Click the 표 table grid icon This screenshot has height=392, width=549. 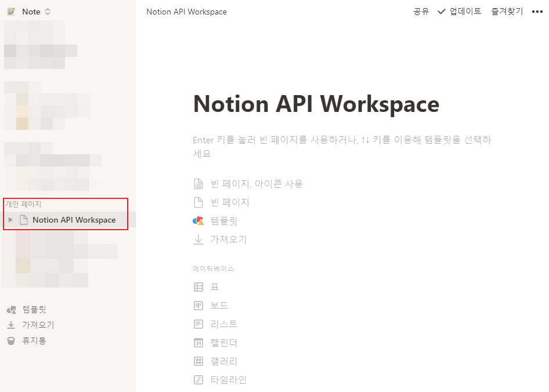[198, 287]
